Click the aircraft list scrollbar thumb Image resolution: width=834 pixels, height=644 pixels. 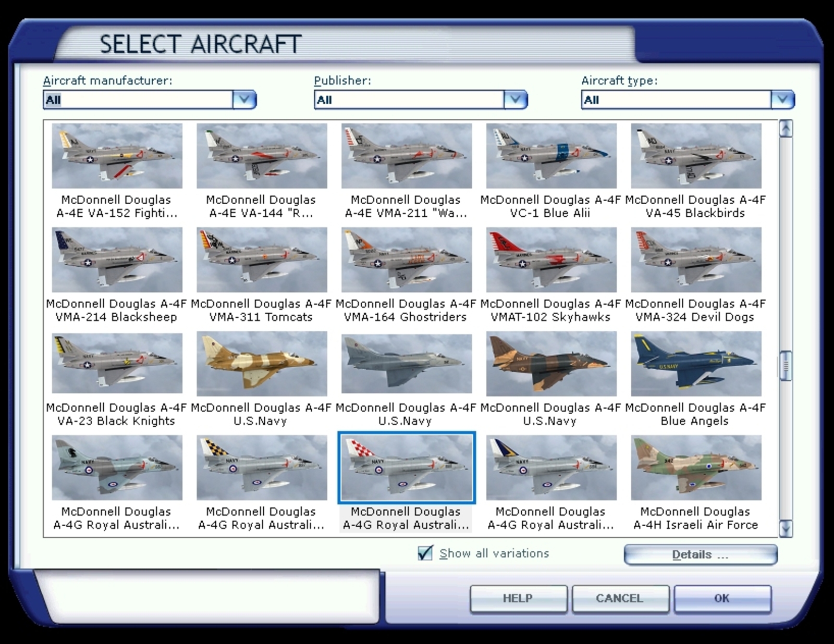tap(786, 366)
